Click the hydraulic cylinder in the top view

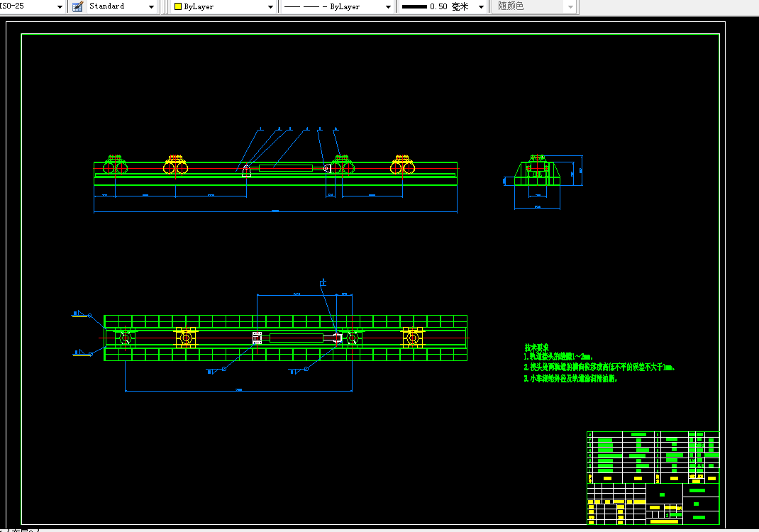(x=286, y=168)
